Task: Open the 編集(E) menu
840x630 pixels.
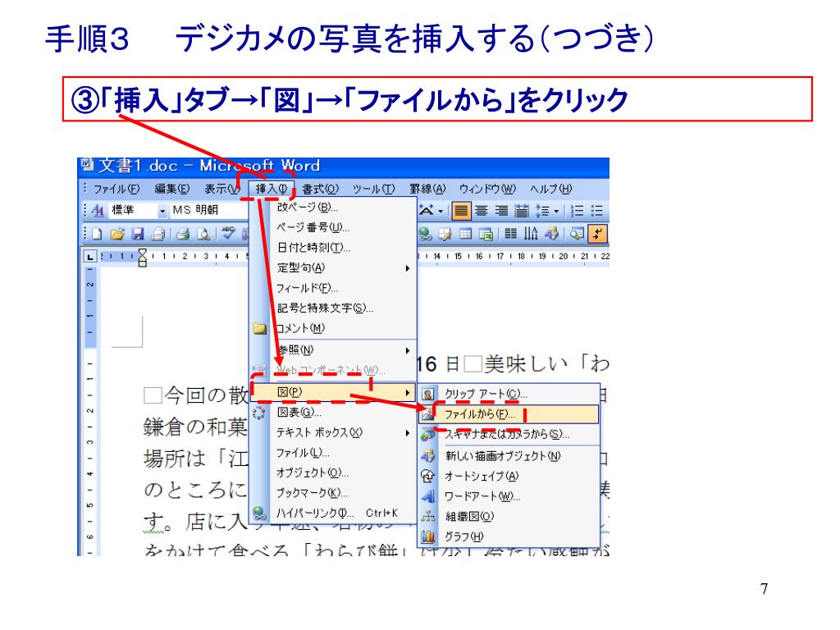Action: pos(172,189)
